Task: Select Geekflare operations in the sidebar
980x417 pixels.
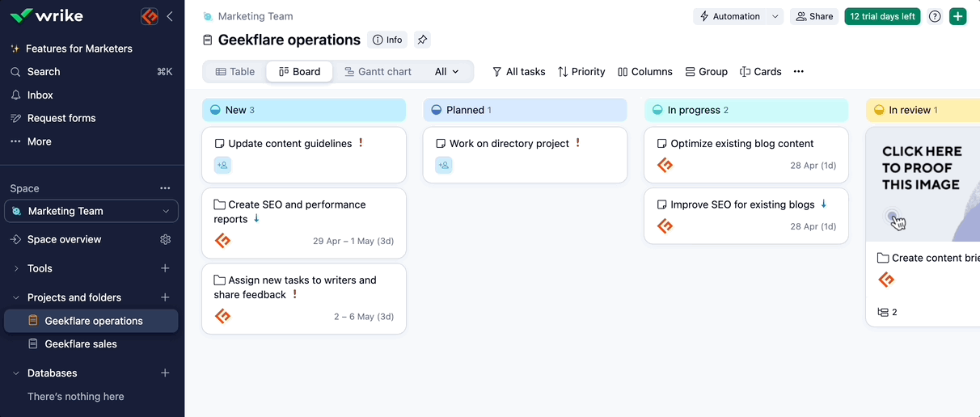Action: [91, 321]
